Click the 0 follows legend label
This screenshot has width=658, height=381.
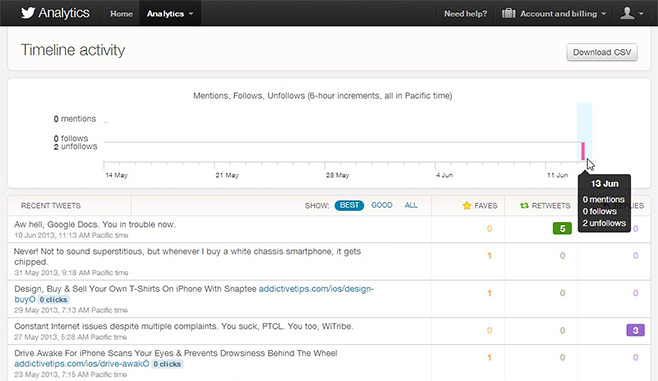pos(71,138)
